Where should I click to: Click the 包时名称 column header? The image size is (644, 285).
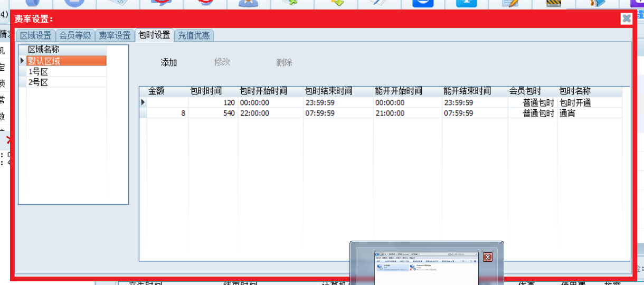tap(575, 91)
